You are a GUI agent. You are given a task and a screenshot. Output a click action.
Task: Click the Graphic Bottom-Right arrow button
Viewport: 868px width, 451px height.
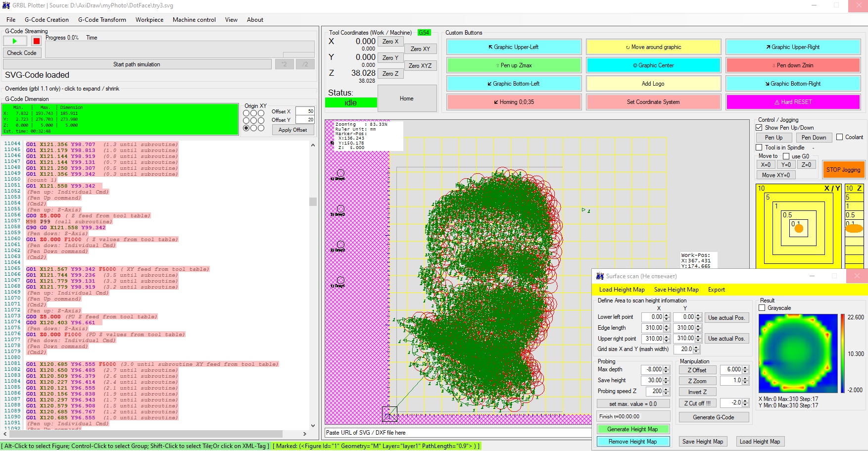coord(793,84)
